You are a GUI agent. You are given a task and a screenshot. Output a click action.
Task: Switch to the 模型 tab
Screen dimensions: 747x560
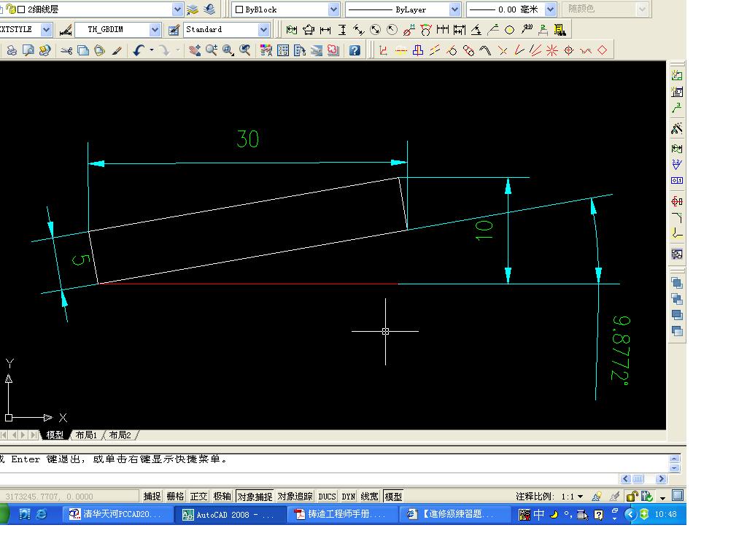(55, 435)
